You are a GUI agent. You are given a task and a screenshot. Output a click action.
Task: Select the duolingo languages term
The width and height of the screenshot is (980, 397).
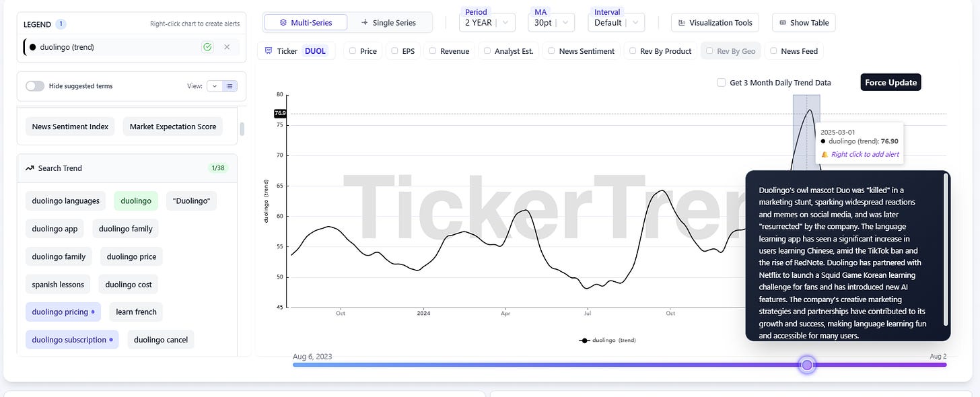pyautogui.click(x=66, y=201)
